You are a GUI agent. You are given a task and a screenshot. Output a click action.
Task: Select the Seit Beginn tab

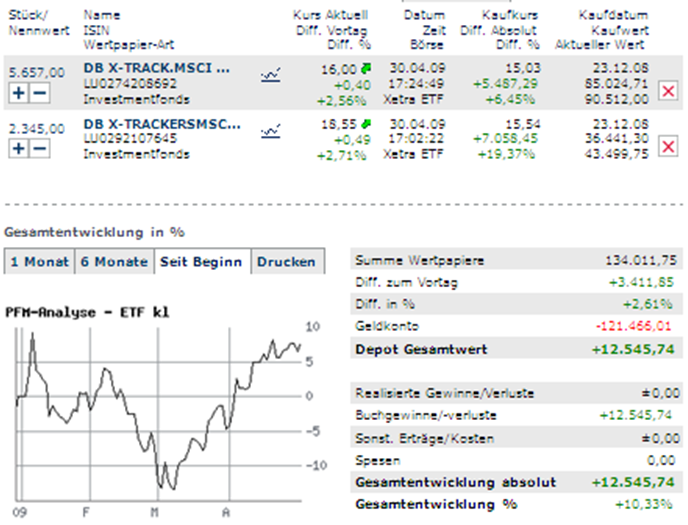tap(201, 262)
